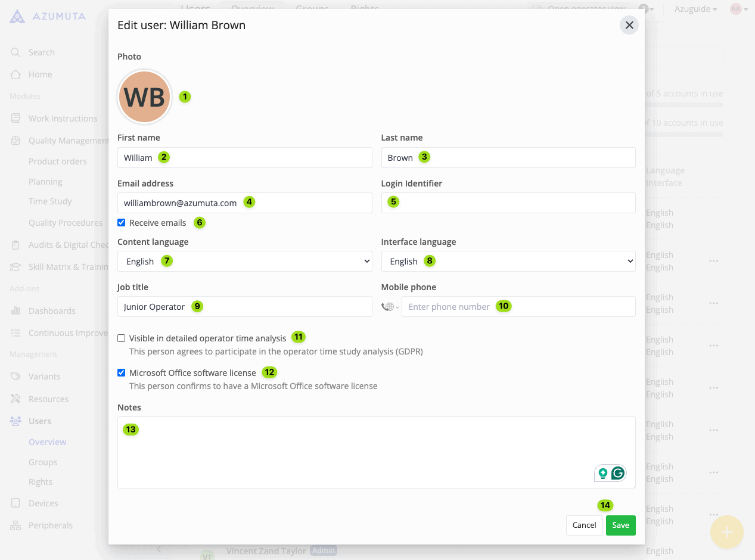Toggle Microsoft Office software license checkbox
The height and width of the screenshot is (560, 755).
click(x=122, y=373)
